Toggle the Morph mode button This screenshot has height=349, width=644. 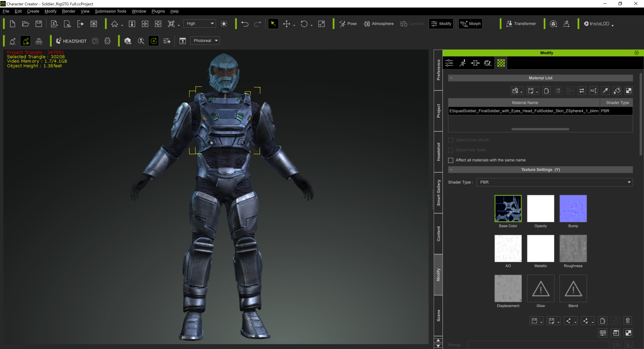click(x=470, y=24)
